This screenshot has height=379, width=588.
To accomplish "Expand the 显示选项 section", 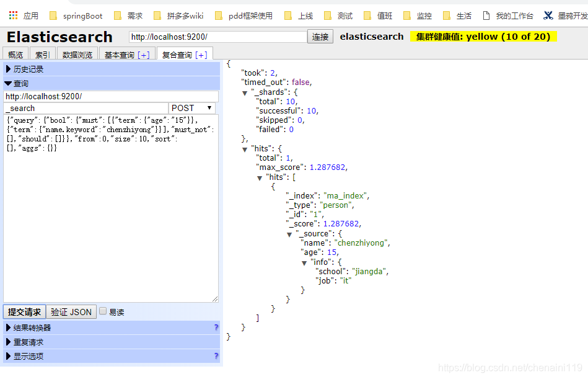I will pyautogui.click(x=112, y=356).
